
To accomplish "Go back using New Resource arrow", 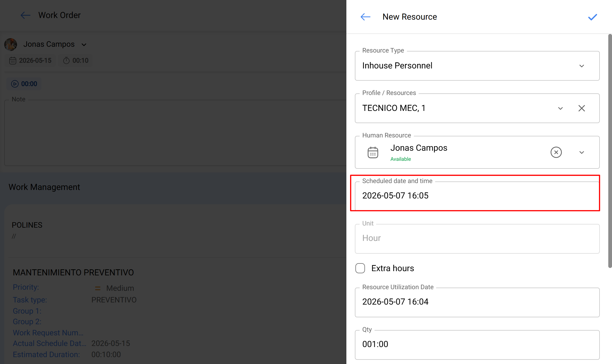I will [365, 17].
